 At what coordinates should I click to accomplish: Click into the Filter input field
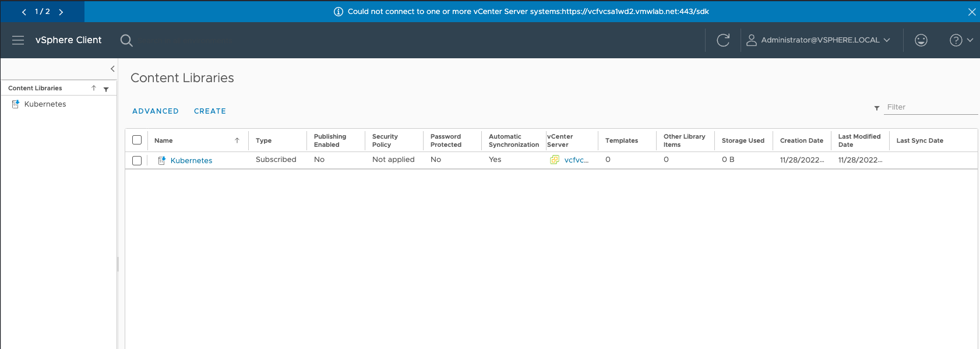pos(930,107)
